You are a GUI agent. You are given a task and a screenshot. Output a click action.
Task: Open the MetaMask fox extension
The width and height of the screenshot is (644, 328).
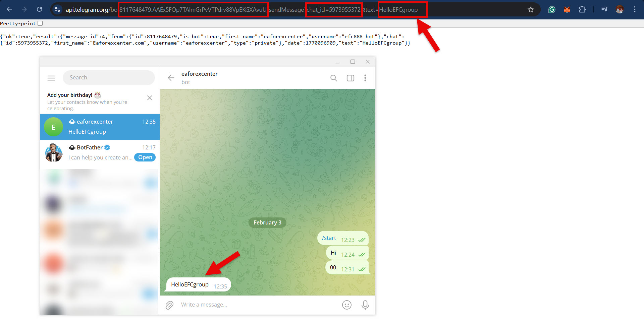tap(567, 9)
